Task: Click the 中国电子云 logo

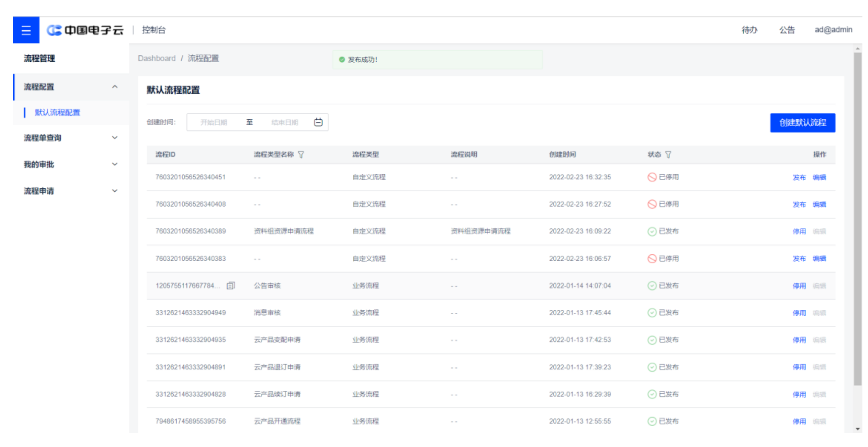Action: (85, 30)
